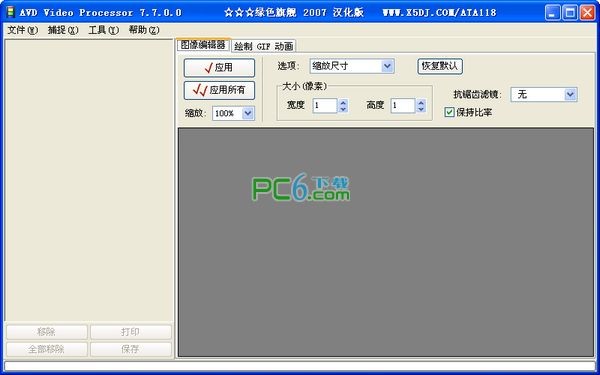This screenshot has width=600, height=375.
Task: Switch to the 绘制 GIF 动画 tab
Action: pyautogui.click(x=264, y=46)
